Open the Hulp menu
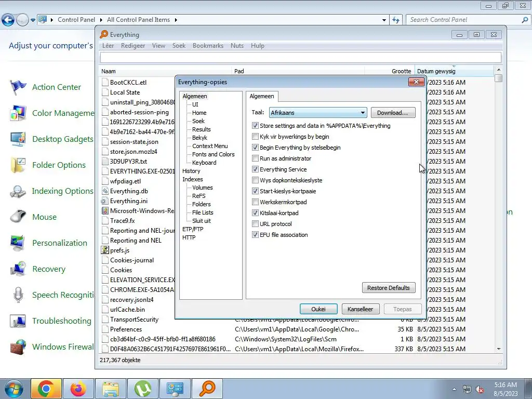Image resolution: width=532 pixels, height=399 pixels. click(258, 46)
